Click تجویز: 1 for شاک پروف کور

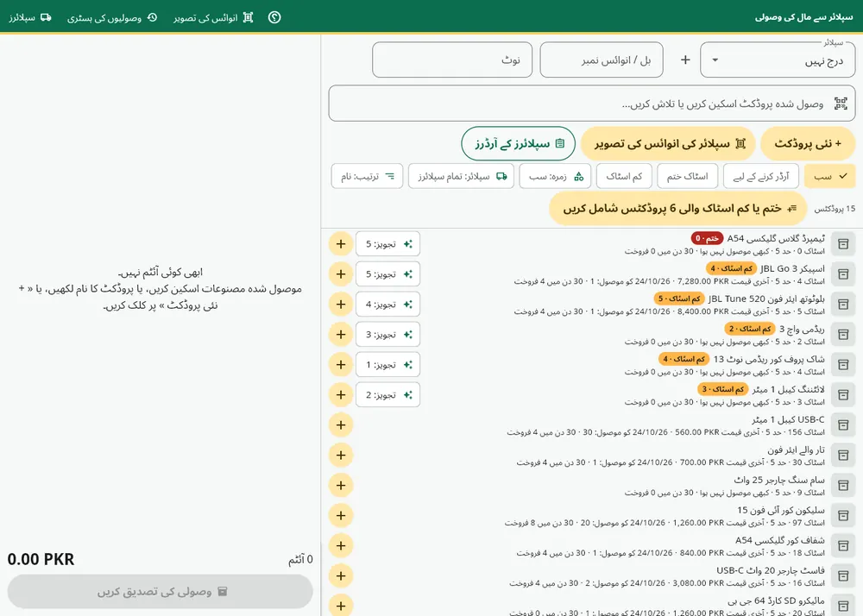[388, 365]
